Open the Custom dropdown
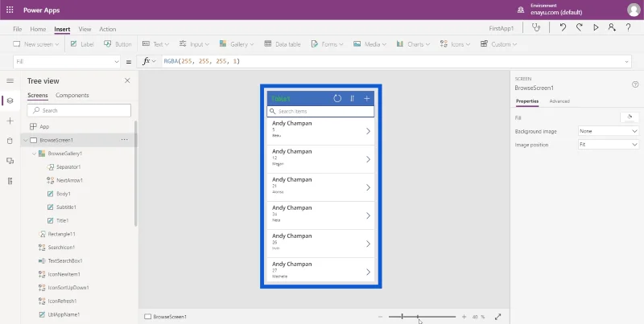The height and width of the screenshot is (324, 644). coord(498,44)
